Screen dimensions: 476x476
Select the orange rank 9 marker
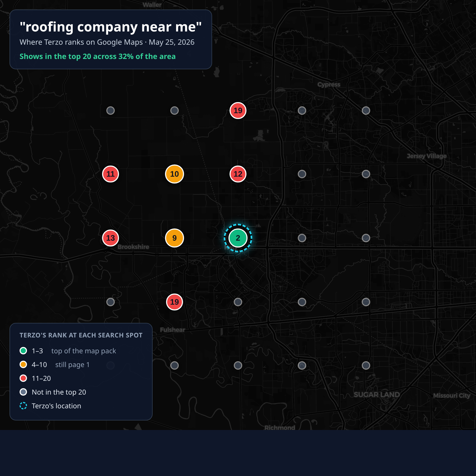pyautogui.click(x=175, y=238)
